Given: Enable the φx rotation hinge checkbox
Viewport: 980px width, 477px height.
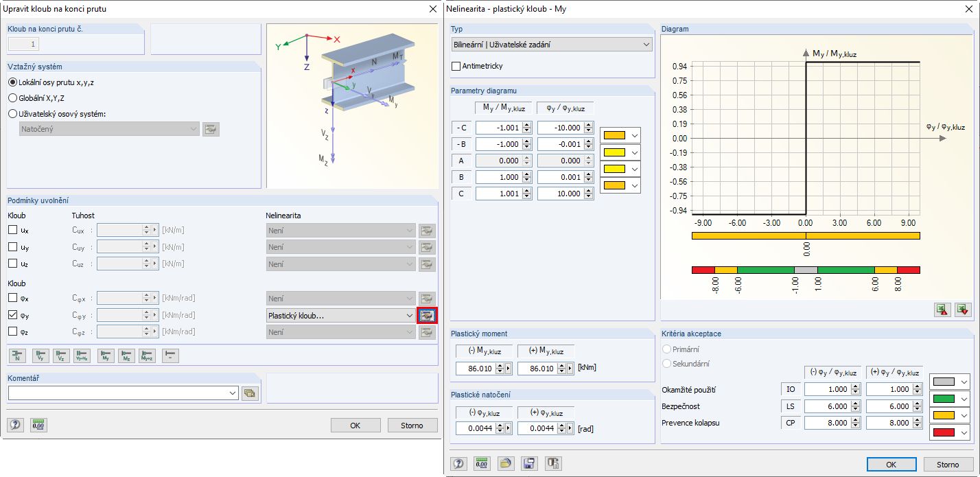Looking at the screenshot, I should tap(12, 298).
